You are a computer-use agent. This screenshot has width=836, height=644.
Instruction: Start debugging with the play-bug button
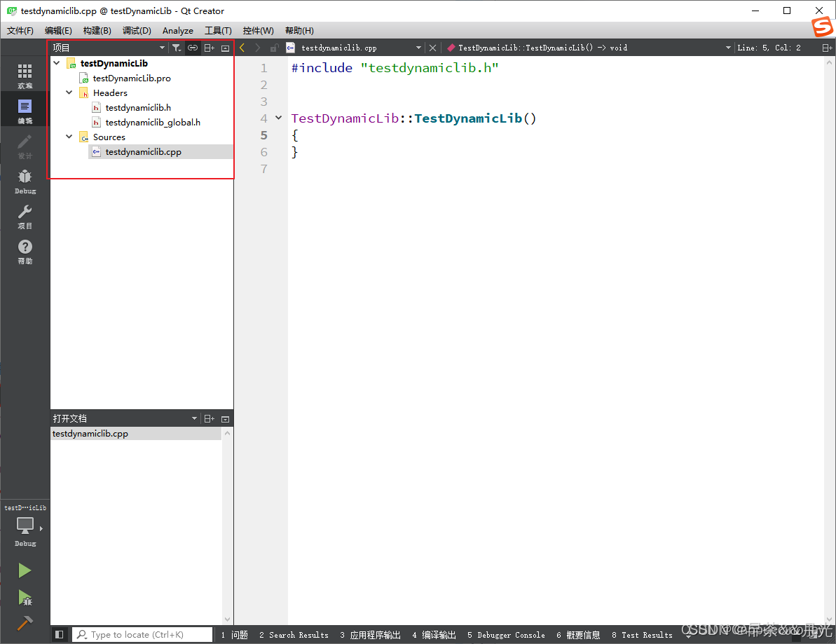(x=25, y=598)
